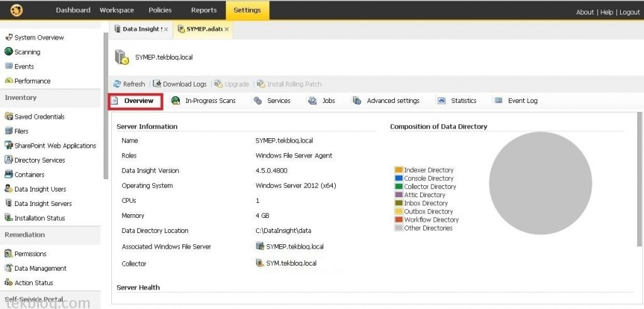The height and width of the screenshot is (309, 644).
Task: Click the Filers icon
Action: click(9, 131)
